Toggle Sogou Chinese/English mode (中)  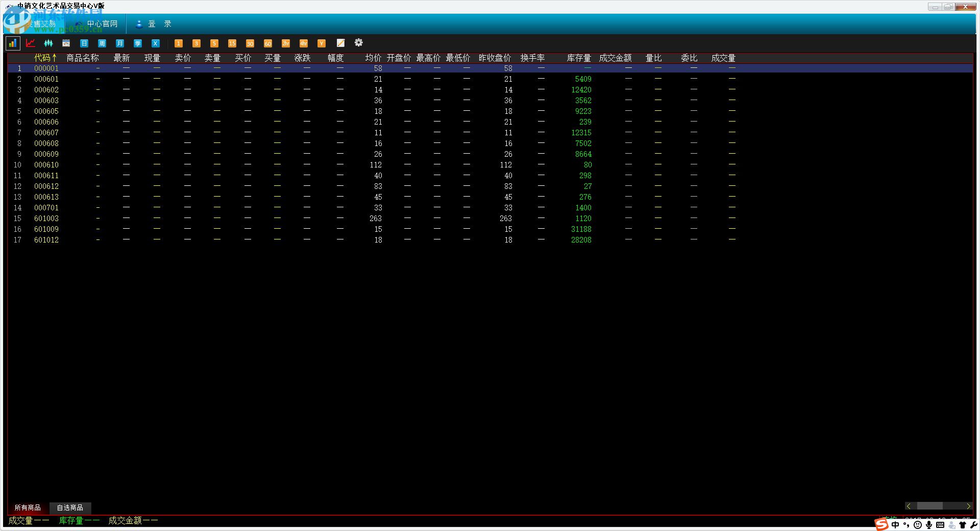click(895, 525)
